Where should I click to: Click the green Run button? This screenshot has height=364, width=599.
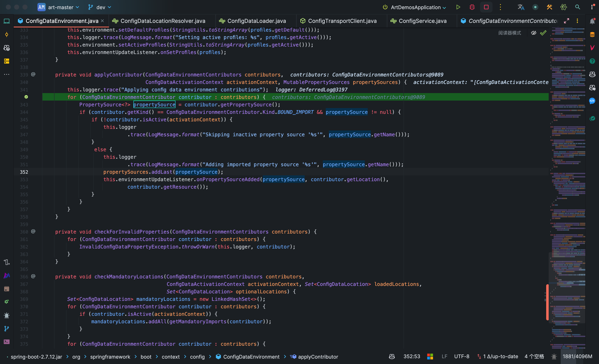pyautogui.click(x=458, y=7)
